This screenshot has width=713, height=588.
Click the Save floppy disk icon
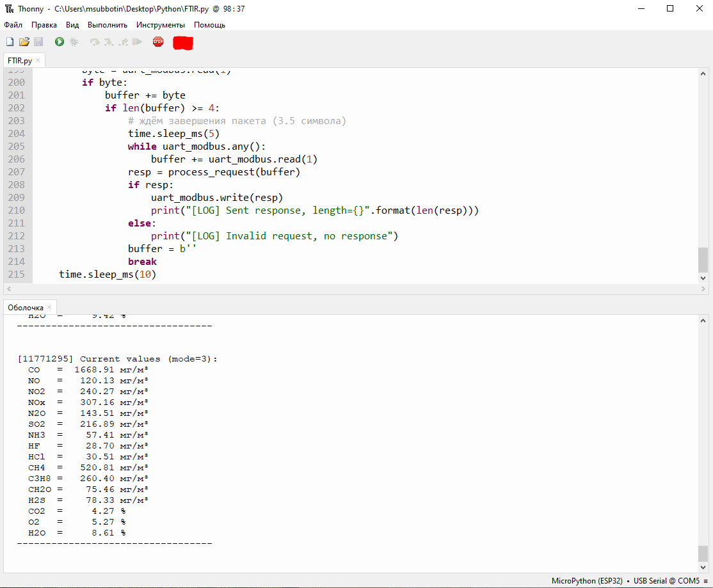[38, 42]
